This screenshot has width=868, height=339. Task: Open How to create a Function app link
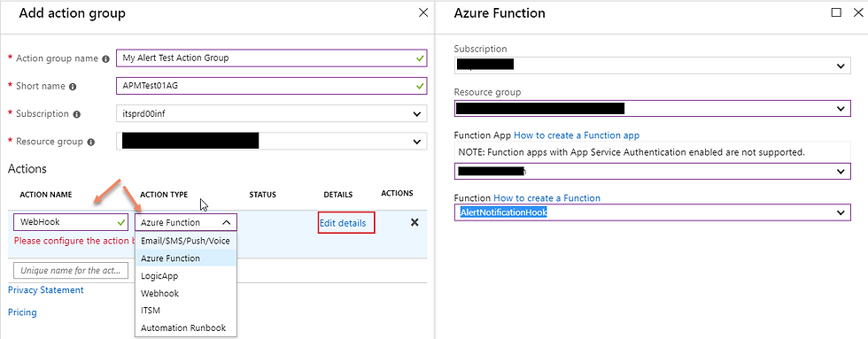(x=577, y=135)
